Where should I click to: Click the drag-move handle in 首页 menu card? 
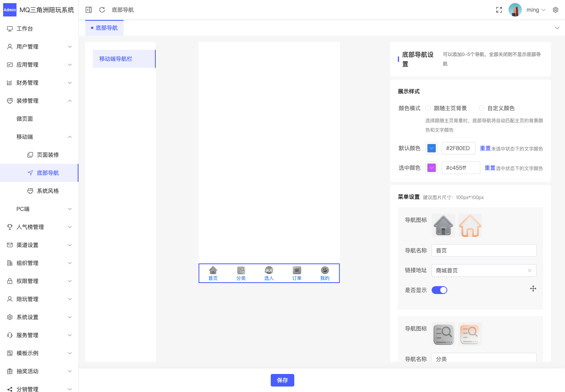tap(533, 289)
